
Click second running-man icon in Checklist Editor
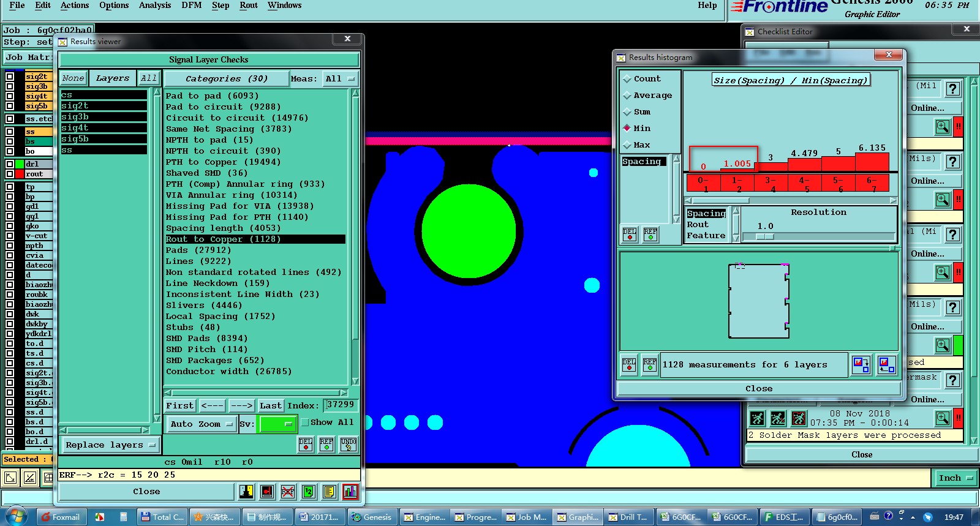click(778, 418)
